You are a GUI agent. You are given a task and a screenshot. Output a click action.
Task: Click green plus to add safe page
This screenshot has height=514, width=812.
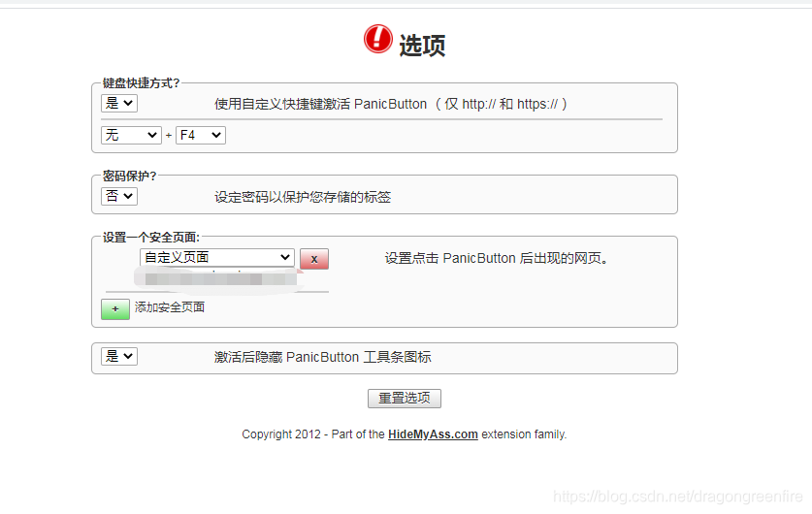[115, 309]
